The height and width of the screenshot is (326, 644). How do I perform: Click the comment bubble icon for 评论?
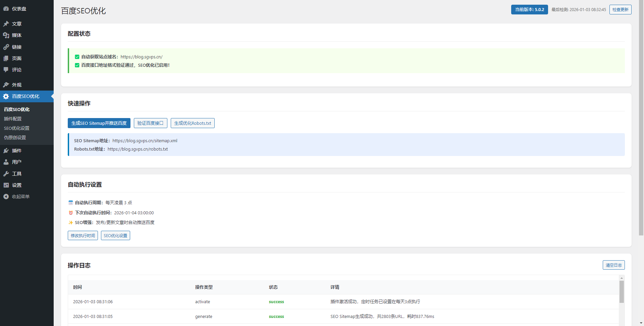tap(6, 70)
